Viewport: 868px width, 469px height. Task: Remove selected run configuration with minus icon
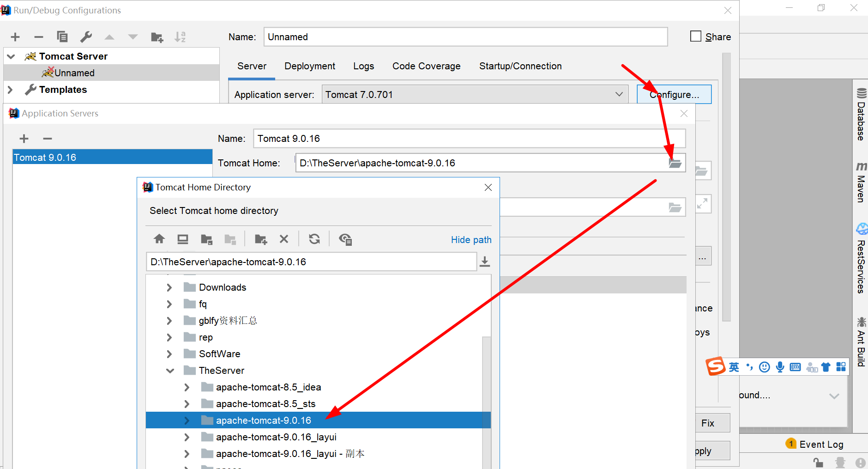[39, 37]
